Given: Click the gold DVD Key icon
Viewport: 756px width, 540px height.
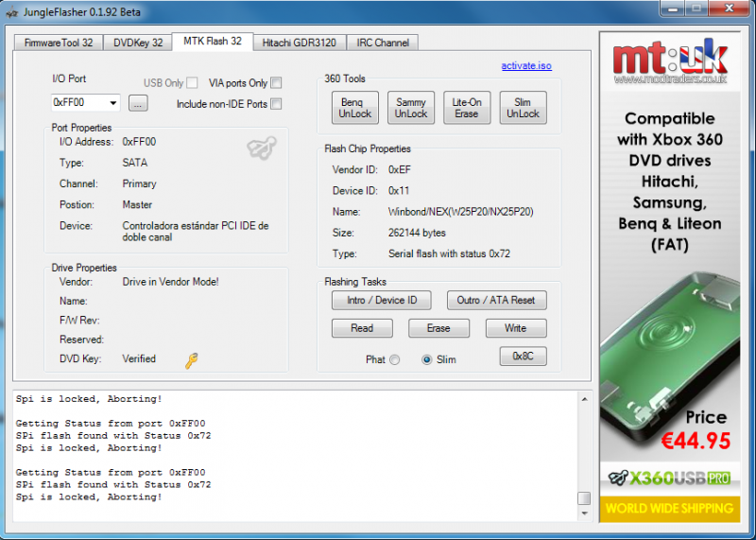Looking at the screenshot, I should pyautogui.click(x=191, y=360).
